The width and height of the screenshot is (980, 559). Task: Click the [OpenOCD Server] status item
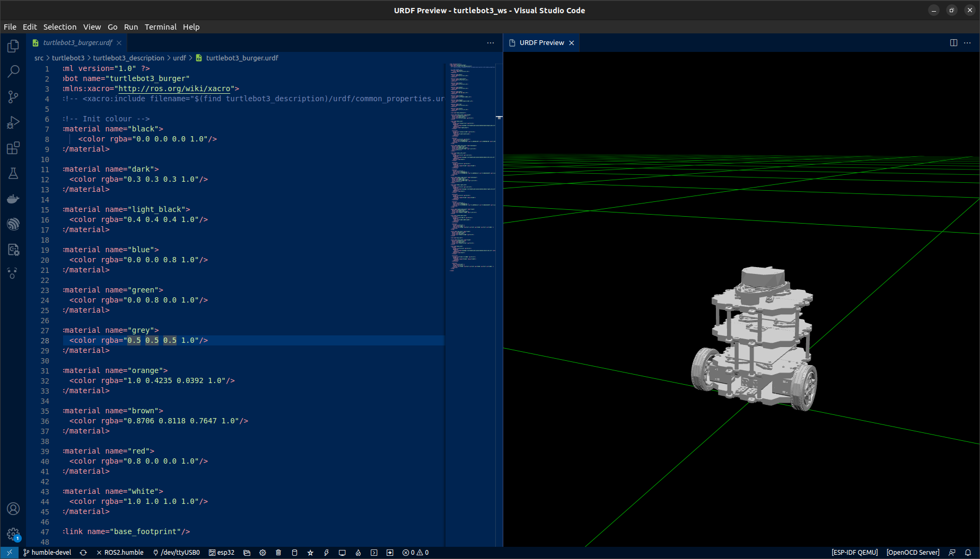click(x=913, y=553)
